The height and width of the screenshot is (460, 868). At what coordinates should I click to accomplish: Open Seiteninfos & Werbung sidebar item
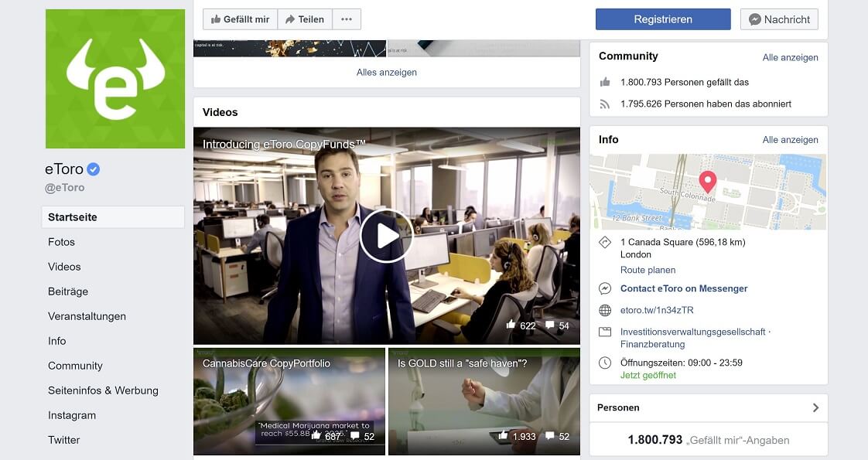click(103, 390)
